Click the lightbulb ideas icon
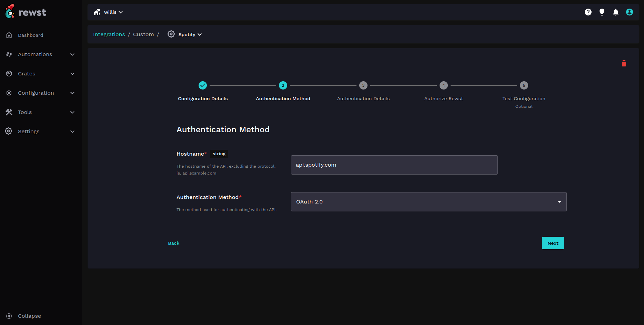 [x=602, y=12]
